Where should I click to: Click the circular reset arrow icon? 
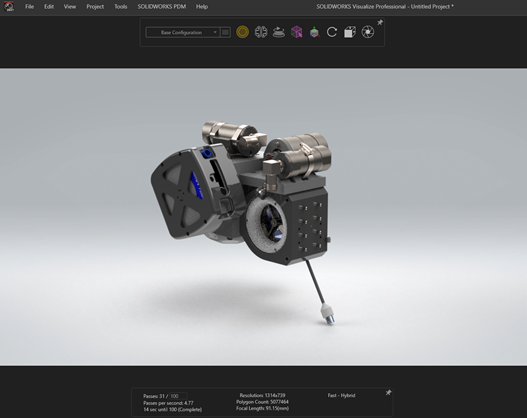[332, 32]
